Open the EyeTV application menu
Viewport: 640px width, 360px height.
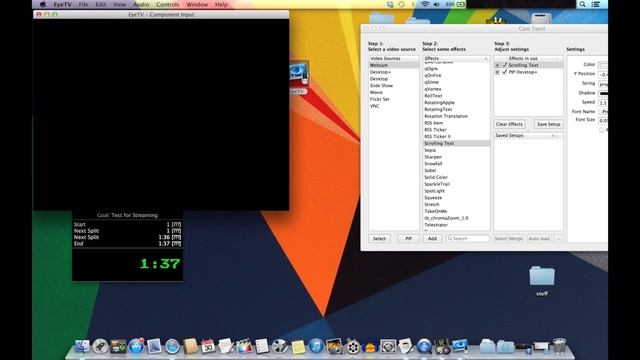tap(62, 4)
